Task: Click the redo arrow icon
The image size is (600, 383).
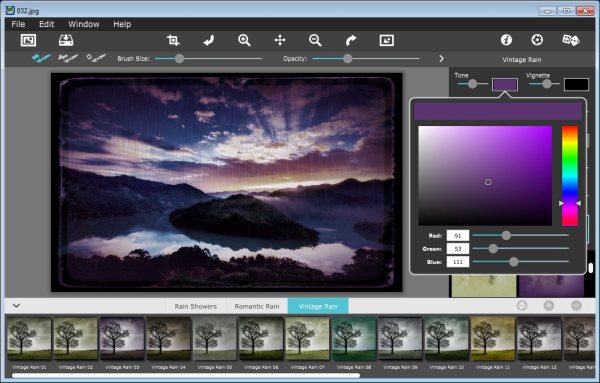Action: tap(351, 40)
